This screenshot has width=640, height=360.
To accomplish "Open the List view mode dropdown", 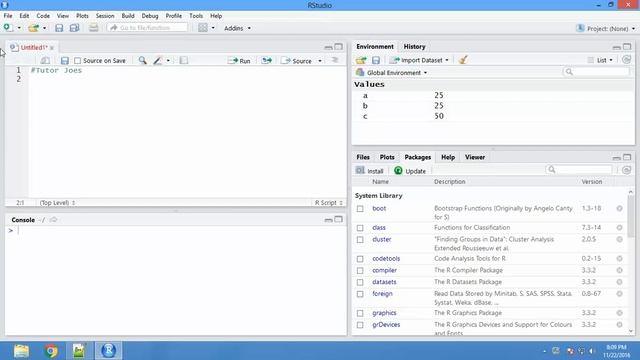I will point(600,60).
